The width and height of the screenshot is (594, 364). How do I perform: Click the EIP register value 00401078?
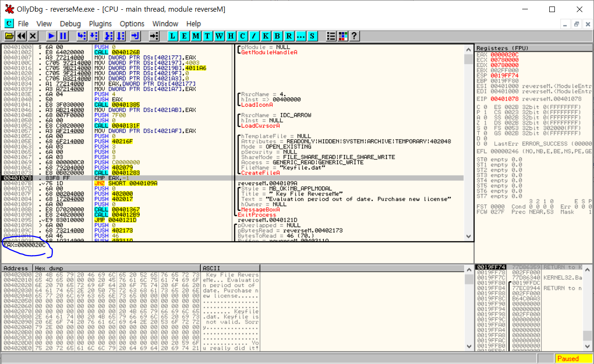coord(505,99)
